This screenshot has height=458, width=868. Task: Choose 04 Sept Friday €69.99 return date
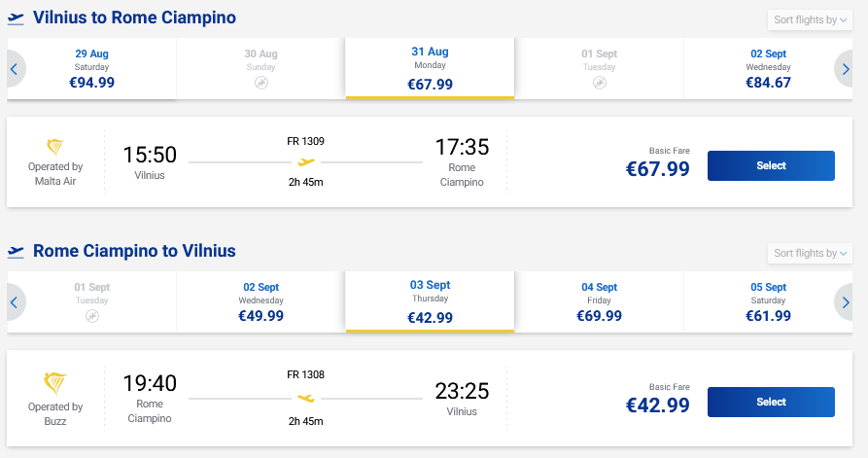point(600,302)
